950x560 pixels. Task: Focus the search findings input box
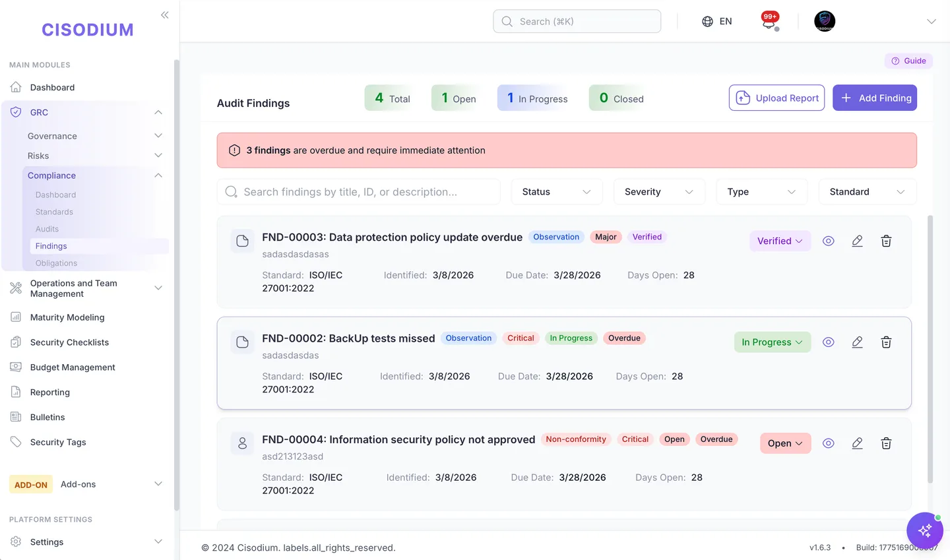click(x=358, y=192)
